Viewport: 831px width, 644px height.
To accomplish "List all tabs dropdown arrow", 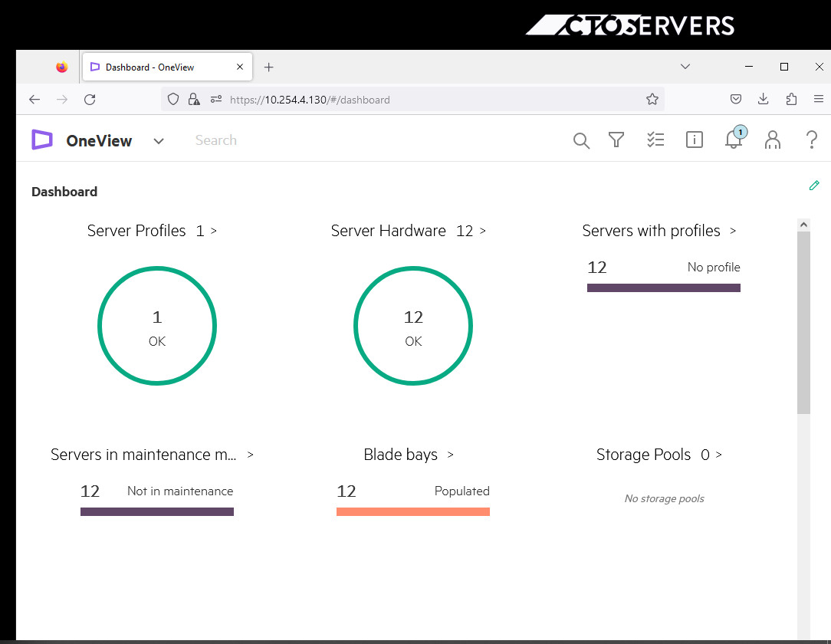I will (x=685, y=67).
